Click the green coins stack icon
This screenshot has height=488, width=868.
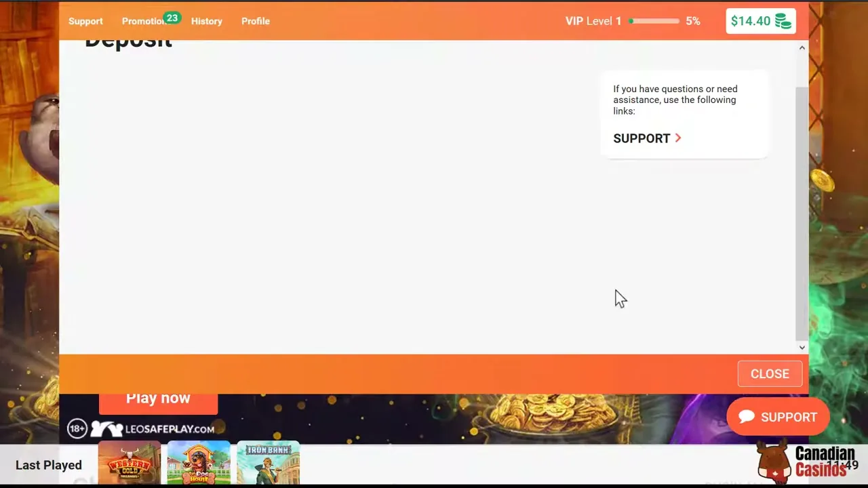pos(783,21)
